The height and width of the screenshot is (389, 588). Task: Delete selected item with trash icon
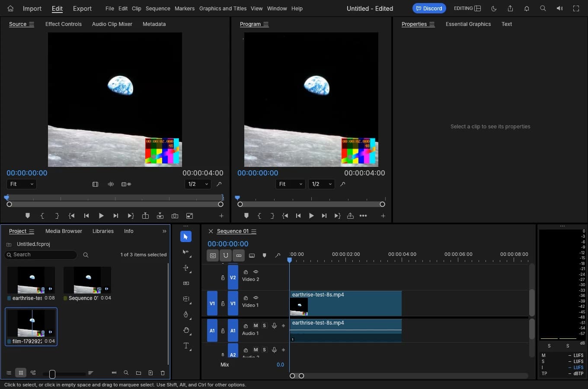[x=163, y=373]
